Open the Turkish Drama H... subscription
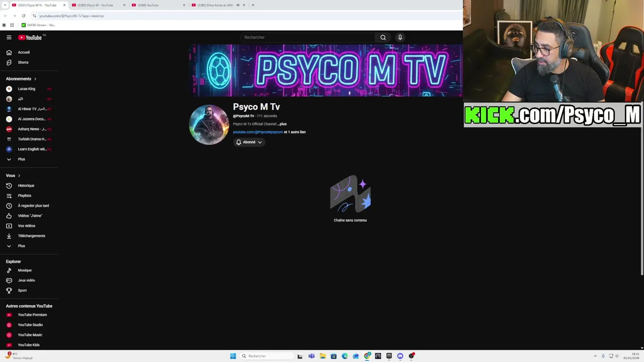This screenshot has width=644, height=362. tap(29, 139)
